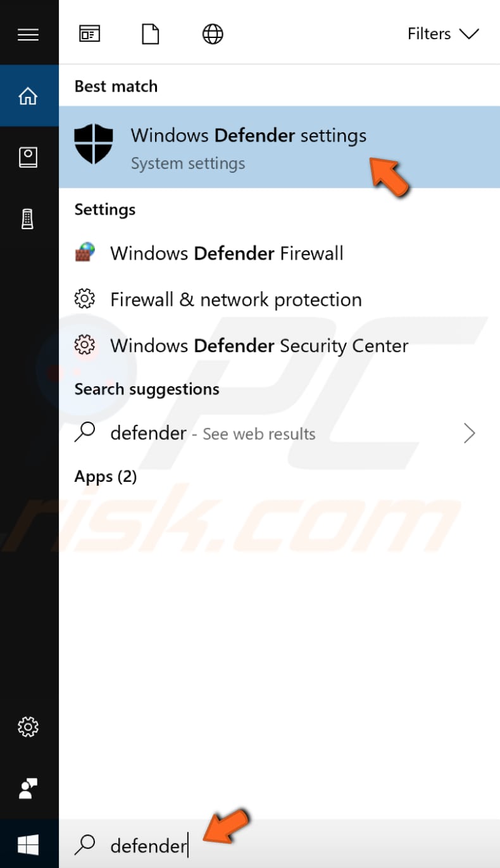Click the Documents search filter icon
This screenshot has width=500, height=868.
[150, 34]
